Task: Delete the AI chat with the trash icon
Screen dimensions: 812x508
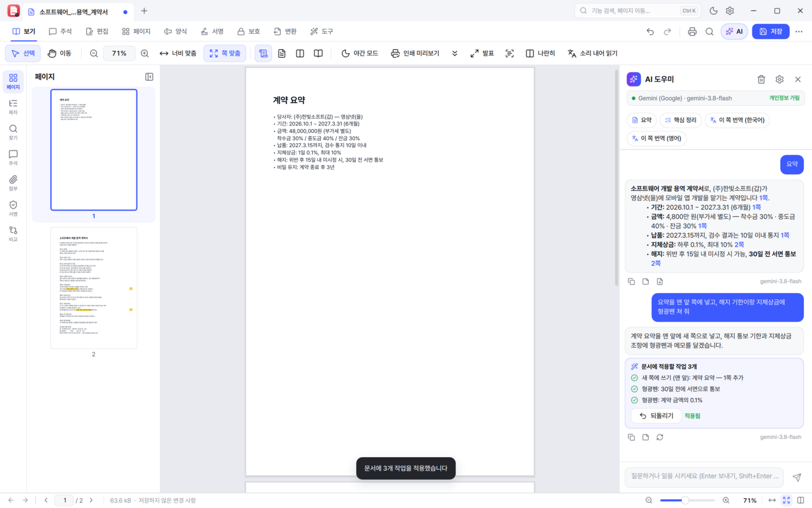Action: [x=761, y=79]
